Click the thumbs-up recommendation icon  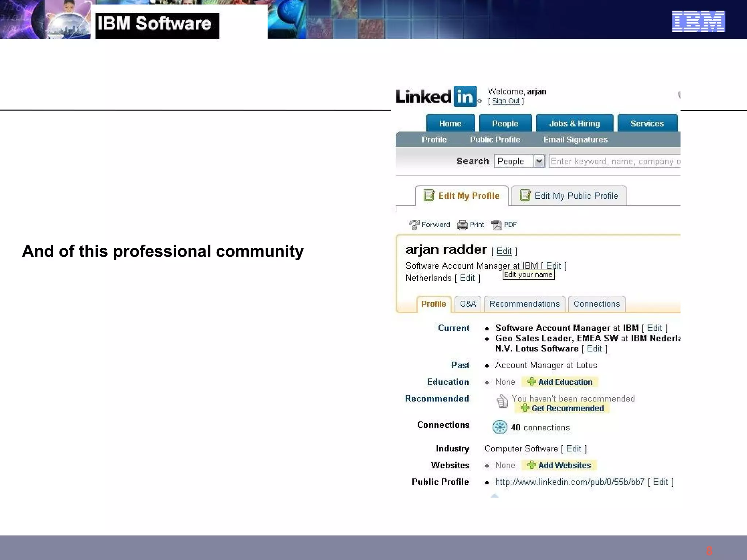(x=502, y=401)
